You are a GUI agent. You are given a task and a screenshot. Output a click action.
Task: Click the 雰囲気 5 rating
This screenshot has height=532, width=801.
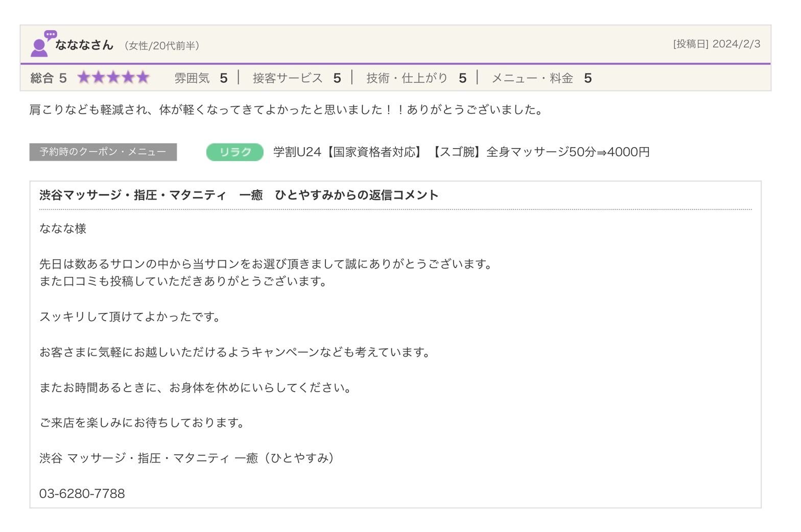click(201, 78)
